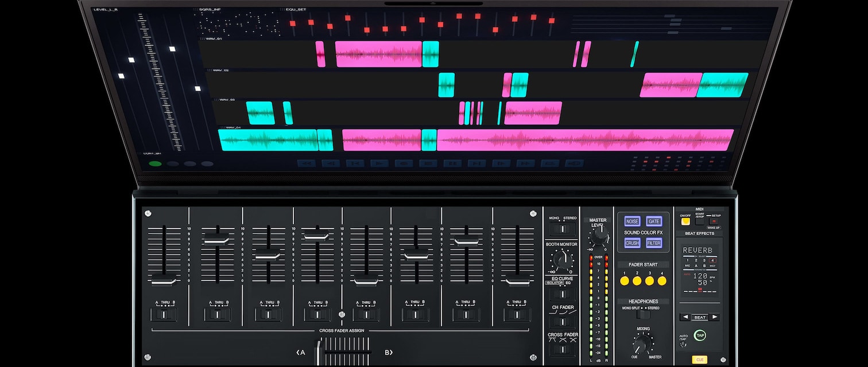Viewport: 868px width, 367px height.
Task: Flip the first channel A THRU B switch
Action: pyautogui.click(x=164, y=314)
